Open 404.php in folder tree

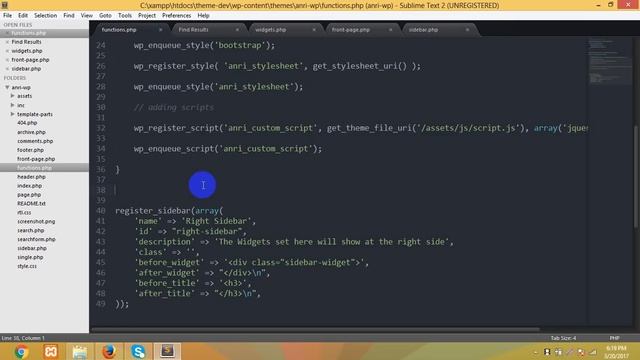tap(27, 123)
